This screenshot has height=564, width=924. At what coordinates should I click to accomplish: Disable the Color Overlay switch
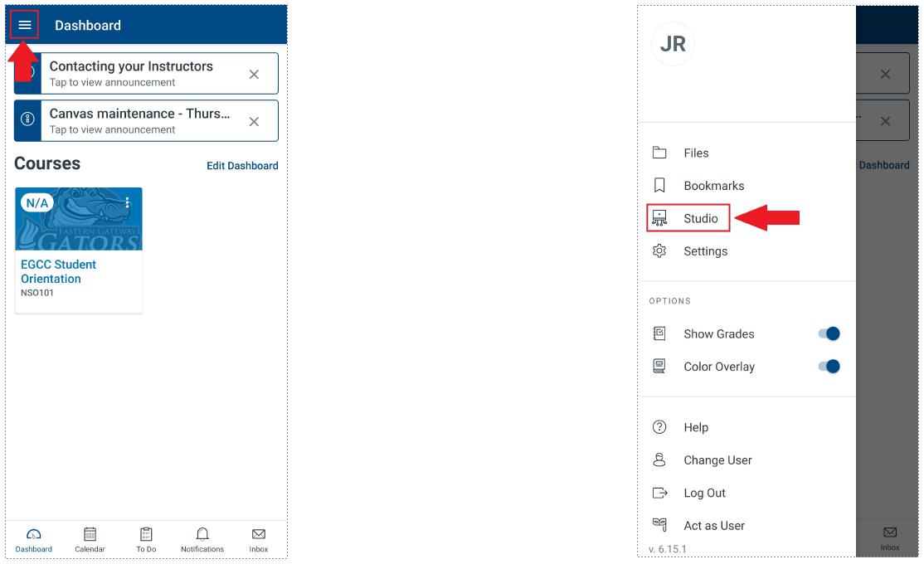tap(829, 367)
